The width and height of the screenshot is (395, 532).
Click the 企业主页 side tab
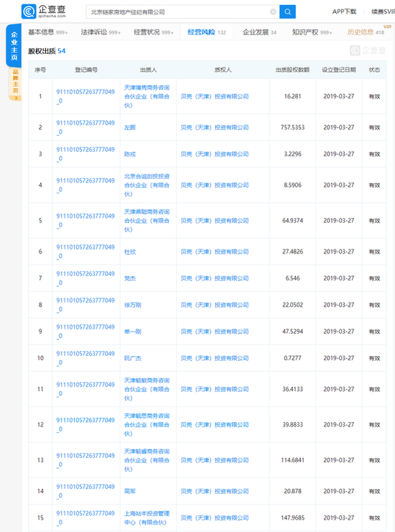pyautogui.click(x=14, y=46)
